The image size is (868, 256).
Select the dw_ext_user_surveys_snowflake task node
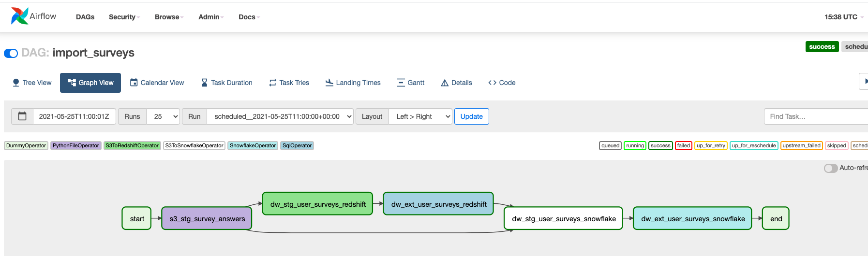[x=693, y=218]
